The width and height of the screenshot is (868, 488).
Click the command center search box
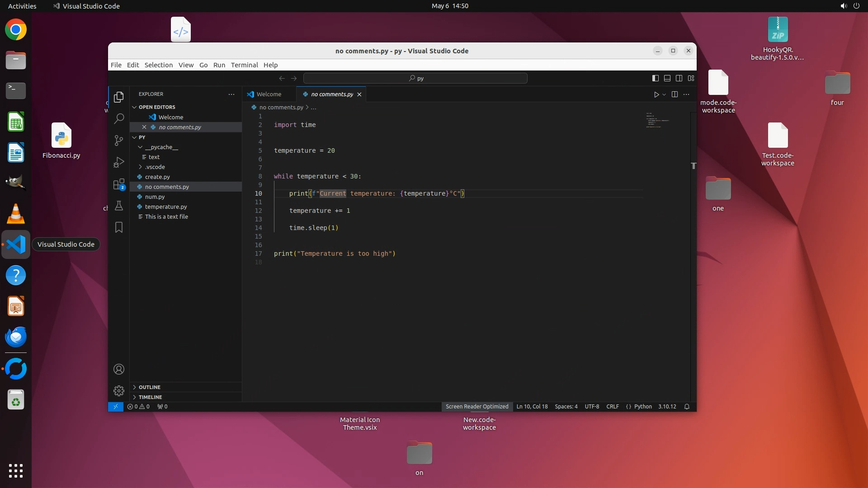pyautogui.click(x=415, y=78)
